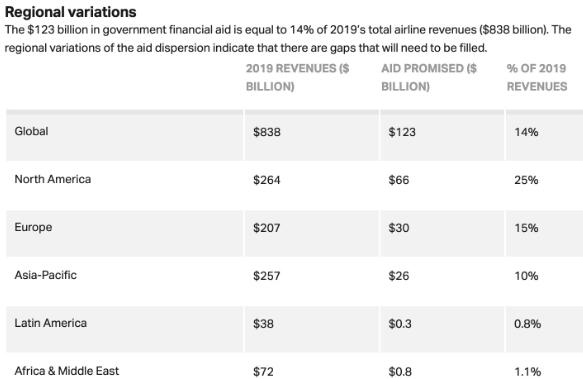The image size is (583, 379).
Task: Select the $123 global aid cell
Action: coord(402,132)
